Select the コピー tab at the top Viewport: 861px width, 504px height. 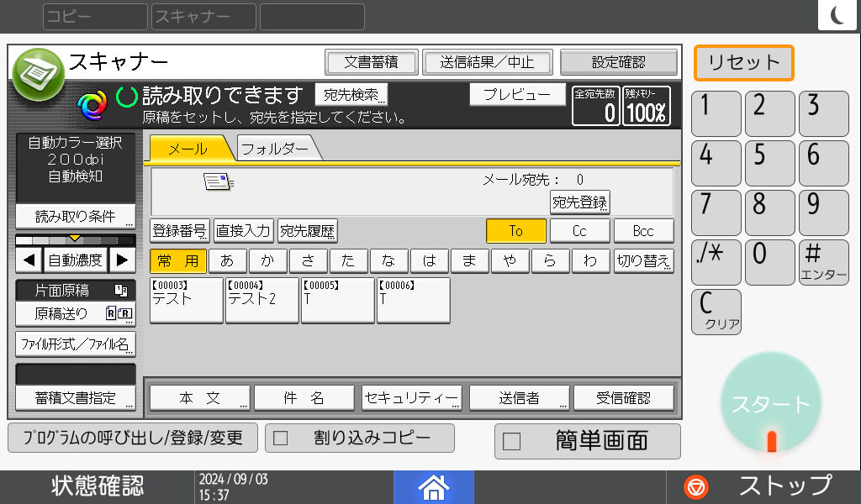[94, 16]
